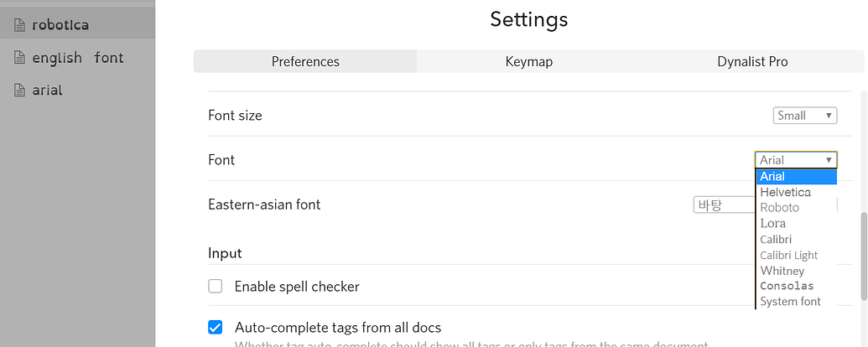Select the Preferences tab
Screen dimensions: 868x347
(305, 61)
